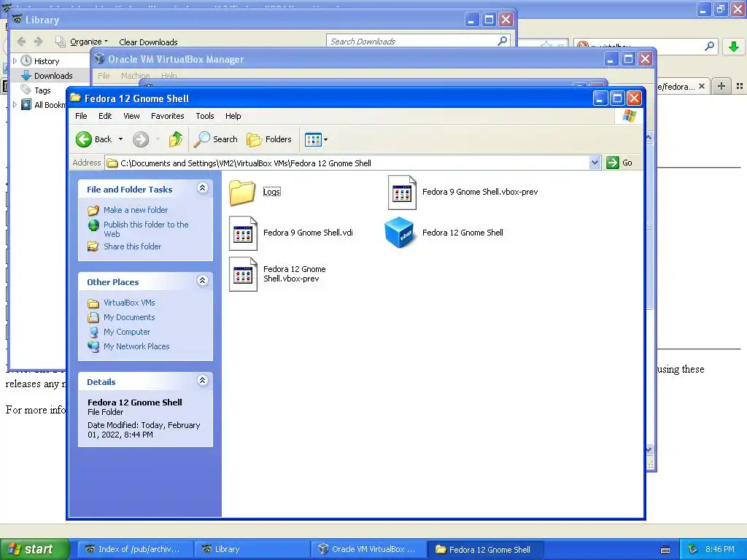Screen dimensions: 747x560
Task: Click My Network Places icon
Action: (93, 346)
